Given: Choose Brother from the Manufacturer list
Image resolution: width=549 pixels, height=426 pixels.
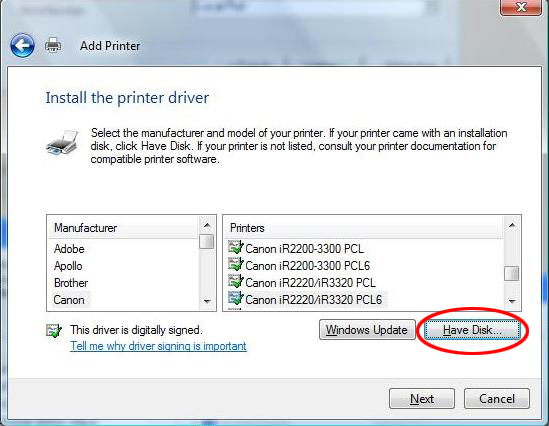Looking at the screenshot, I should (71, 283).
